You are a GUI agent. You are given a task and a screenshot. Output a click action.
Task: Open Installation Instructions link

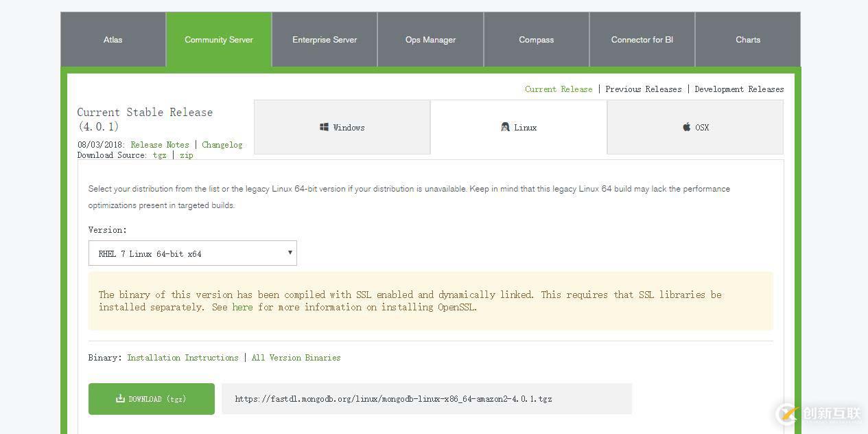click(183, 358)
